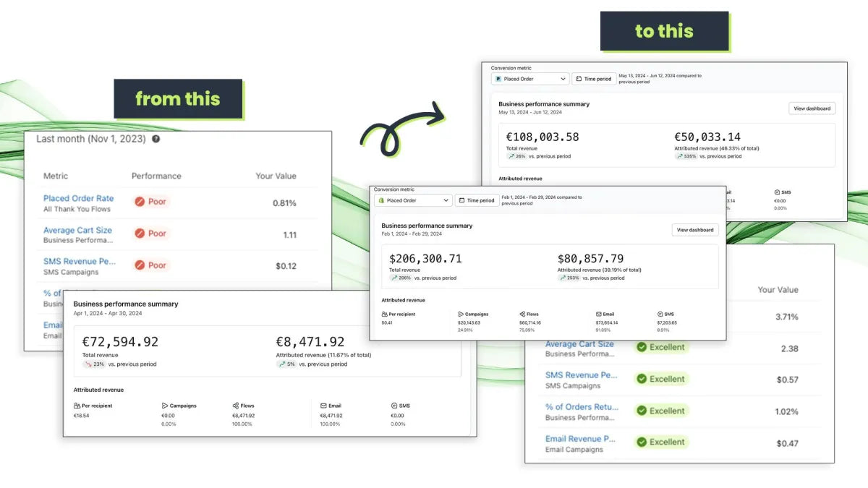Open the Time period picker in the May–June panel

click(x=593, y=79)
